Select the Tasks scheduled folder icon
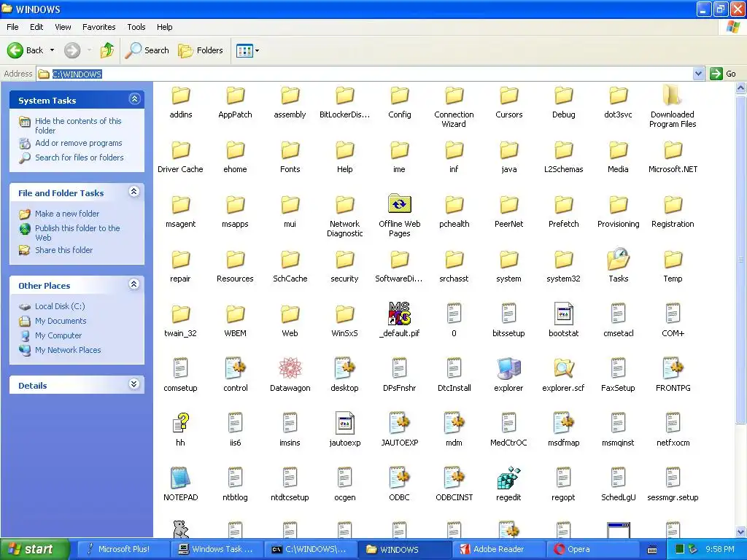 point(618,259)
